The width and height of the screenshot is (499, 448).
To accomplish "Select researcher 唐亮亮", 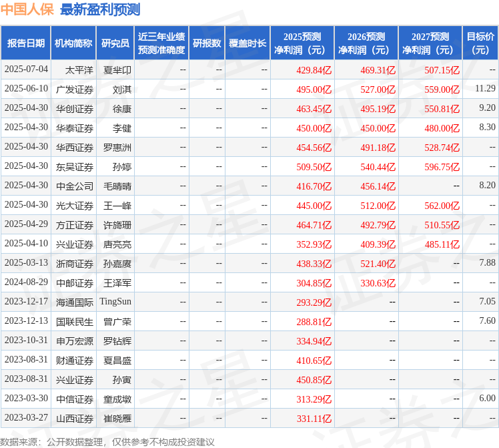I will [117, 244].
